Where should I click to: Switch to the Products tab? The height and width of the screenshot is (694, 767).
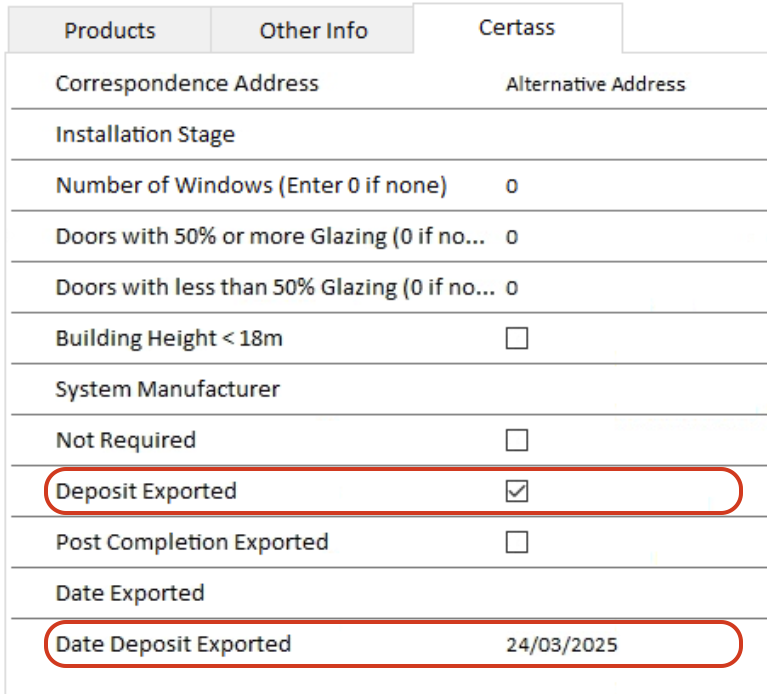110,30
